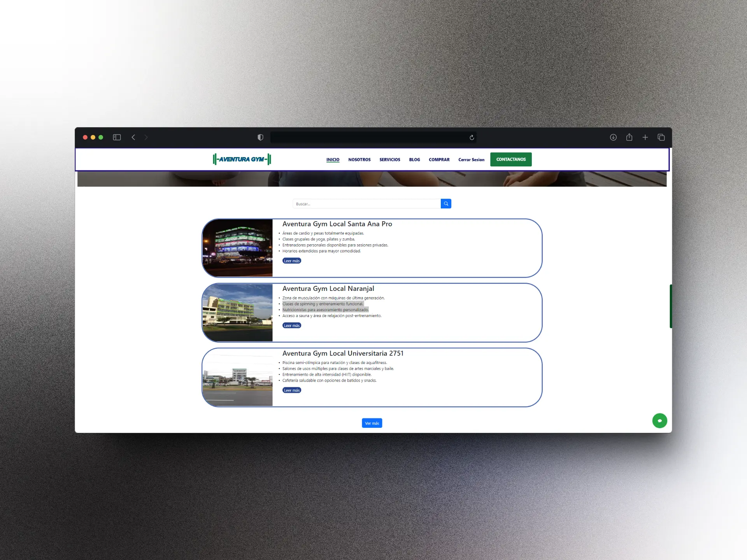Click 'Acceso a sauna y área de relajación post-entrenamiento.'

coord(332,316)
